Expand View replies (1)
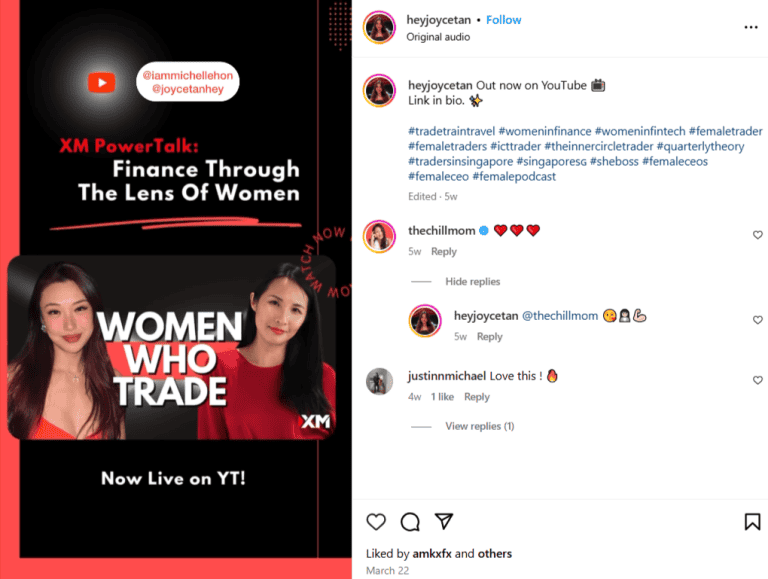Screen dimensions: 768x579 (480, 426)
